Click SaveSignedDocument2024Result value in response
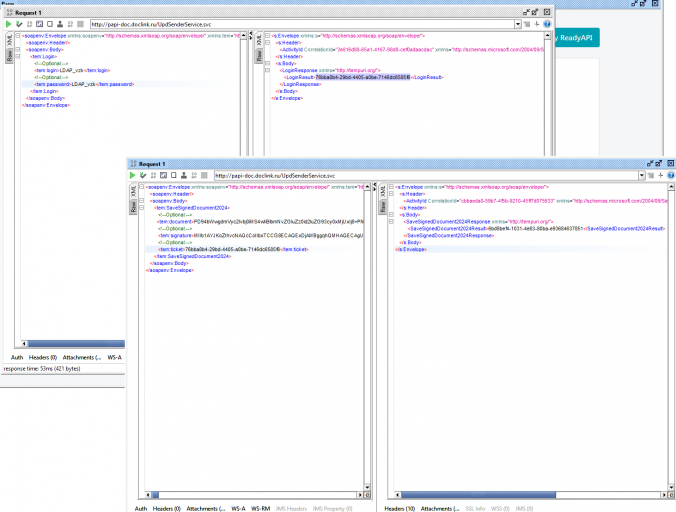The width and height of the screenshot is (676, 512). point(535,228)
